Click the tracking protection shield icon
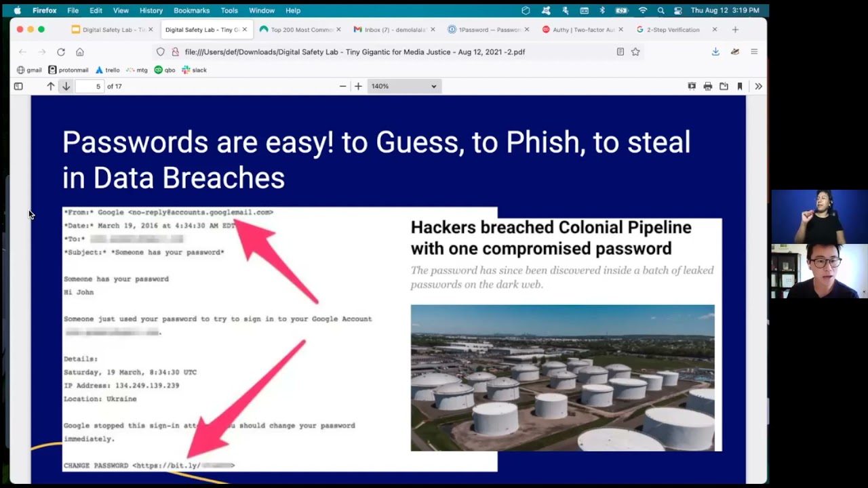Image resolution: width=868 pixels, height=488 pixels. pos(161,52)
